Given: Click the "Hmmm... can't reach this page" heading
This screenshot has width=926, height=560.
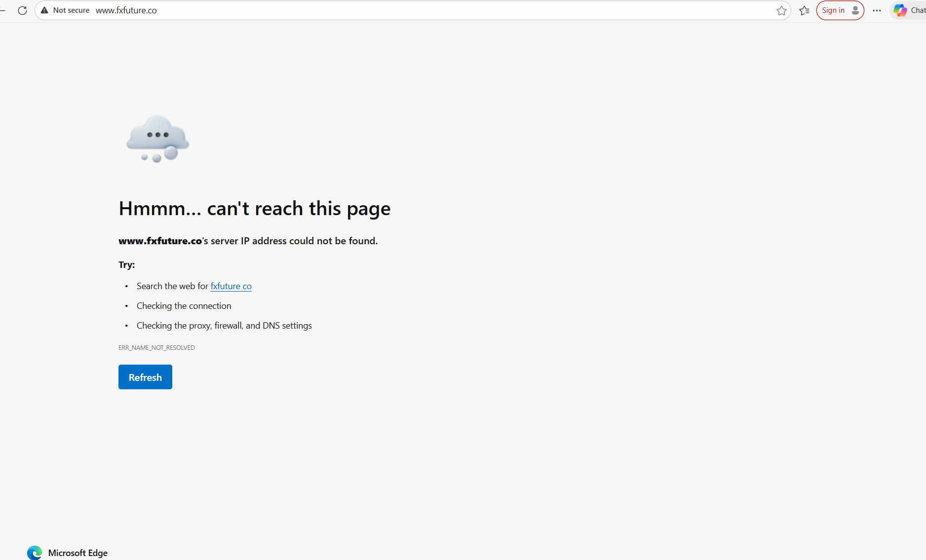Looking at the screenshot, I should click(x=254, y=209).
